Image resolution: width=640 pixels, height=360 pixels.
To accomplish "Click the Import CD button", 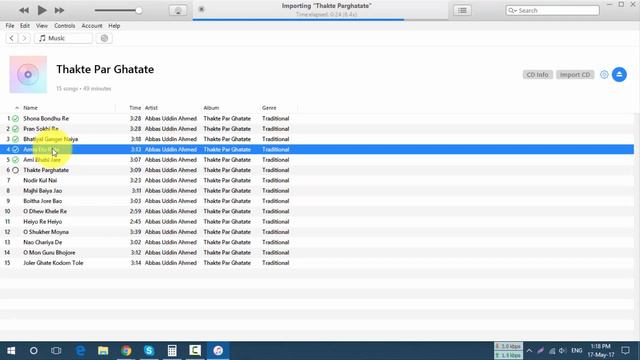I will point(575,75).
